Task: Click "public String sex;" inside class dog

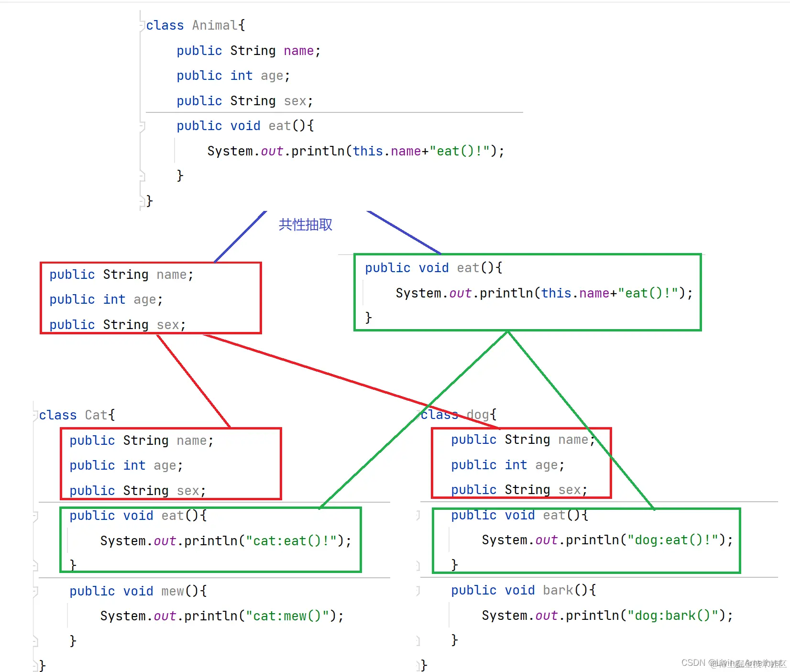Action: (519, 490)
